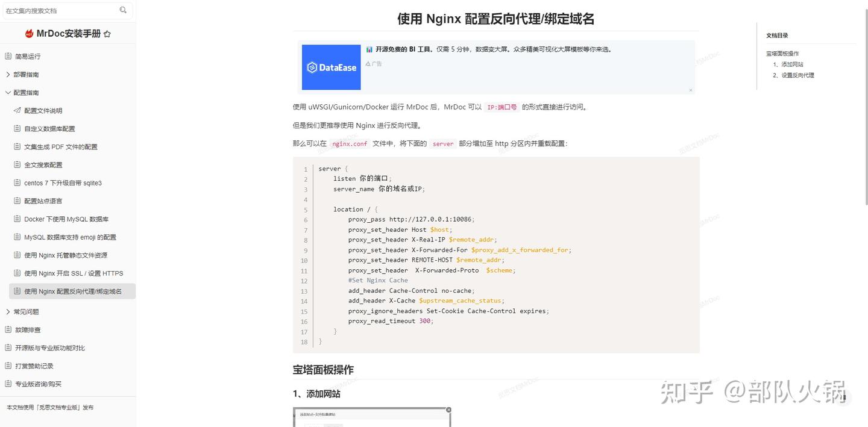Viewport: 868px width, 427px height.
Task: Click the document icon beside 文集生成 PDF 文件的配置
Action: point(17,146)
